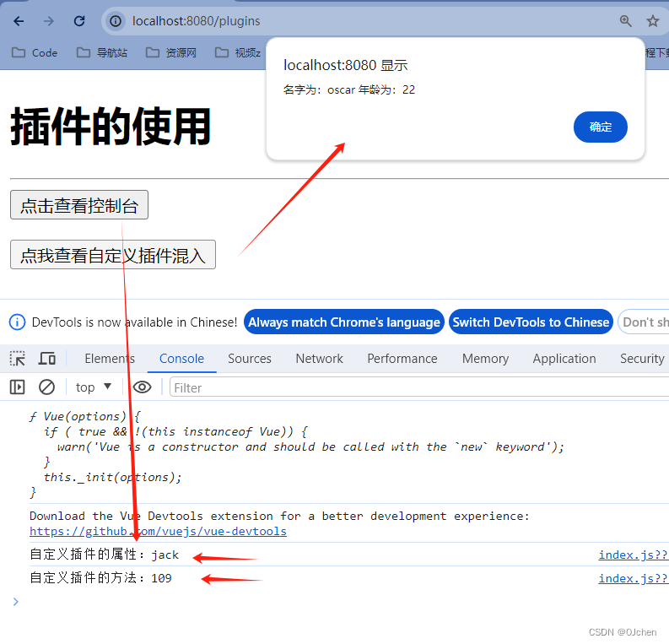Click the 插件的使用 heading text

[x=111, y=127]
